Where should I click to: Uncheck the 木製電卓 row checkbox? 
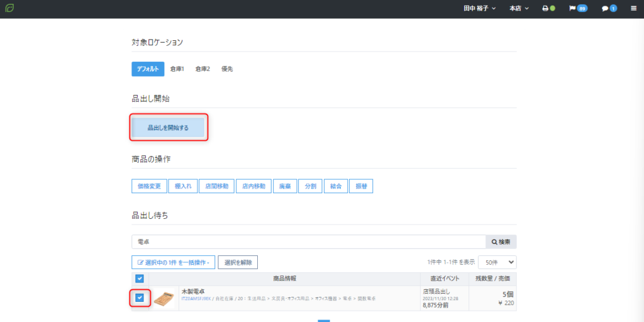[x=140, y=297]
